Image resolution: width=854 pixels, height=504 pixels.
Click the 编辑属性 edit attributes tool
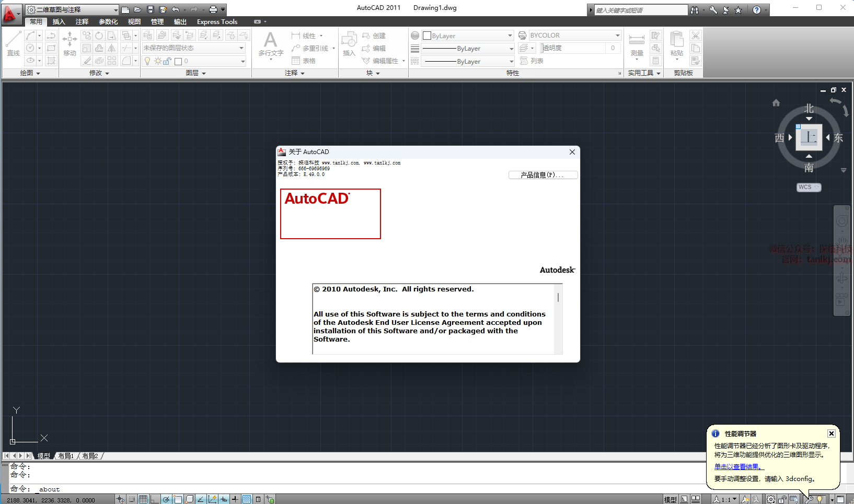[x=380, y=61]
